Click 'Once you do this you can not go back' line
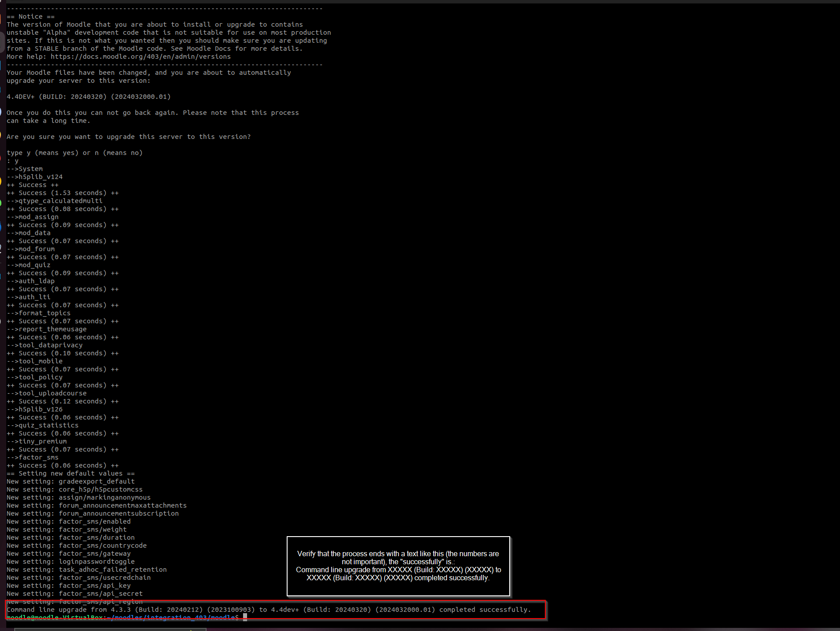 point(153,113)
